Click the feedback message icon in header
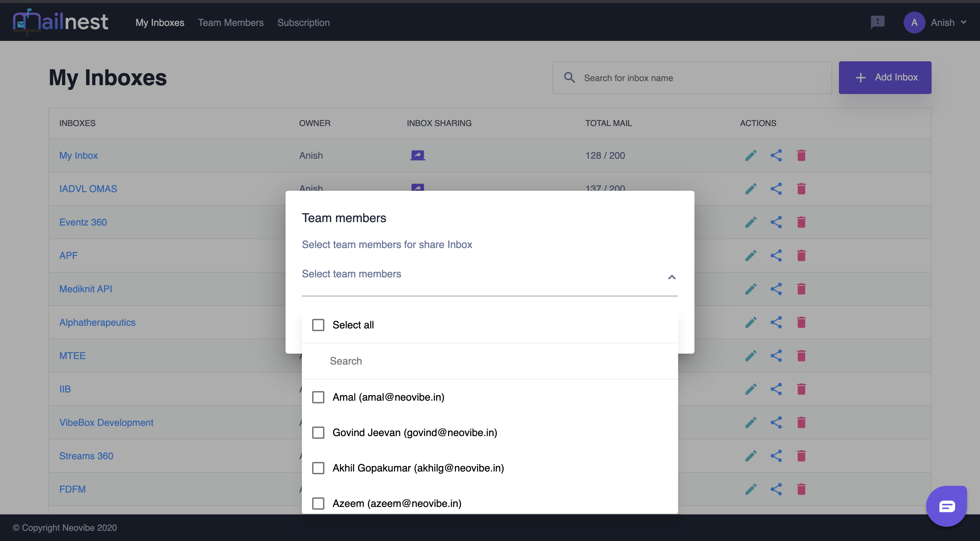Screen dimensions: 980x541 point(877,22)
